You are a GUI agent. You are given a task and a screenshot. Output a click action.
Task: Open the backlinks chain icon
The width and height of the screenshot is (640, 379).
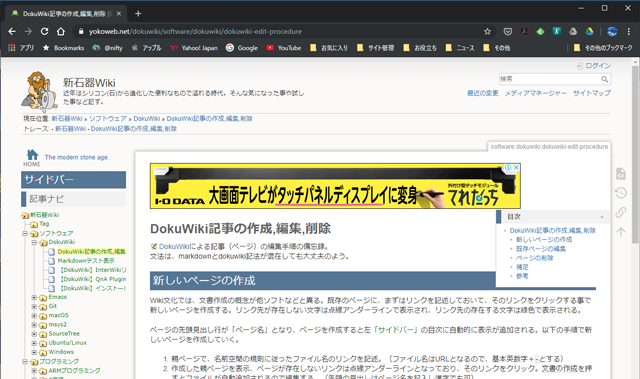pyautogui.click(x=621, y=212)
